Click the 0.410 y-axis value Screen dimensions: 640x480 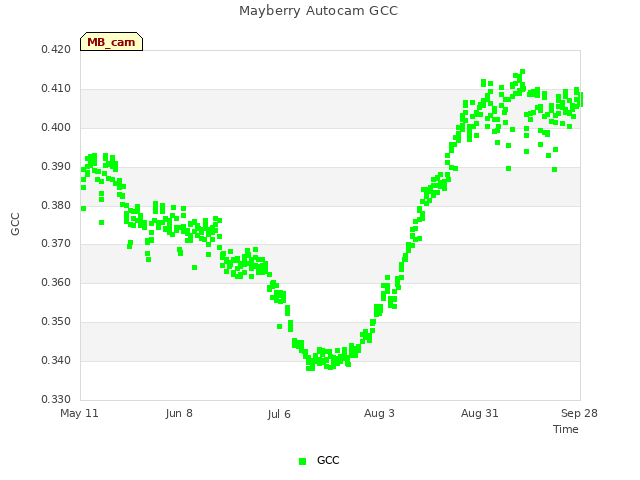(x=56, y=89)
